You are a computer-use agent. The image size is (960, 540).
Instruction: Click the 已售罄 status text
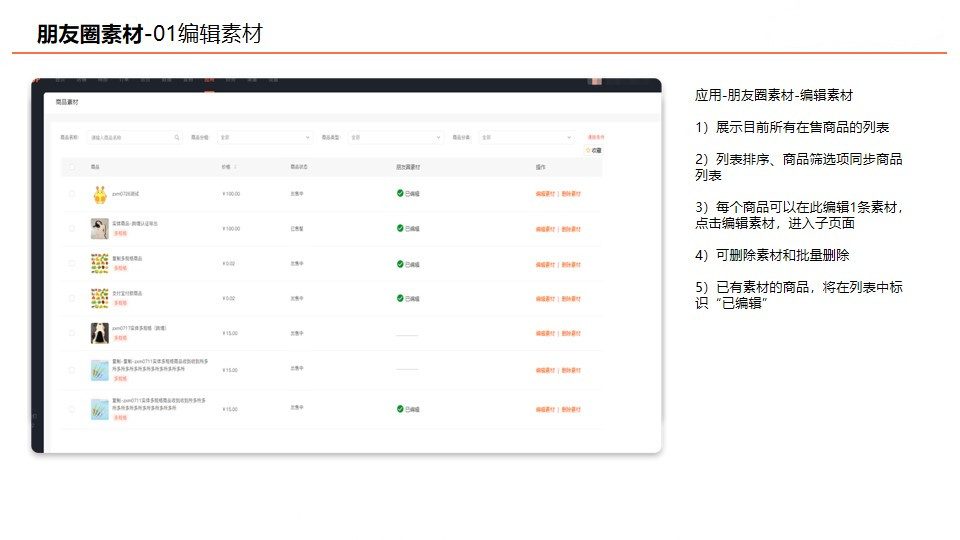click(297, 229)
